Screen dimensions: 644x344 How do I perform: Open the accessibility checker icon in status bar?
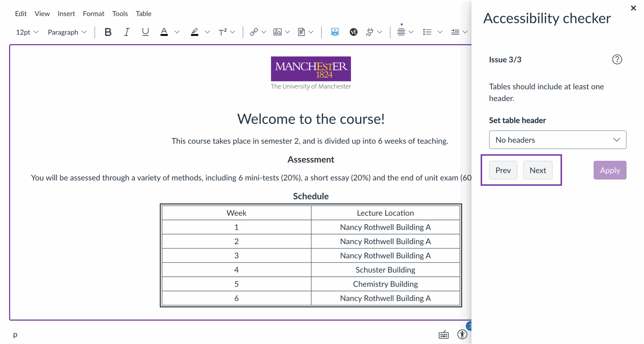pos(462,335)
